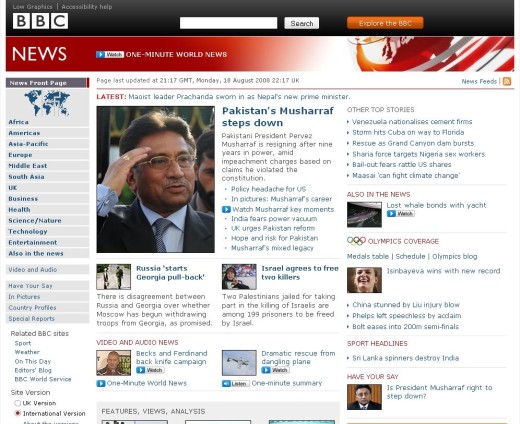The image size is (520, 424).
Task: Open the Weather link under Related BBC sites
Action: point(27,352)
